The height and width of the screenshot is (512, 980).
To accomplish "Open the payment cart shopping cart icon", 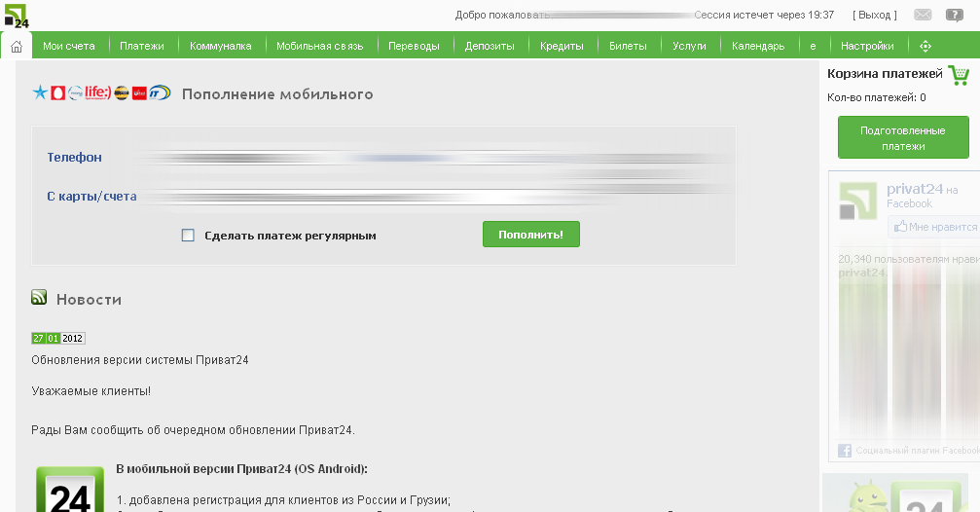I will [x=959, y=74].
